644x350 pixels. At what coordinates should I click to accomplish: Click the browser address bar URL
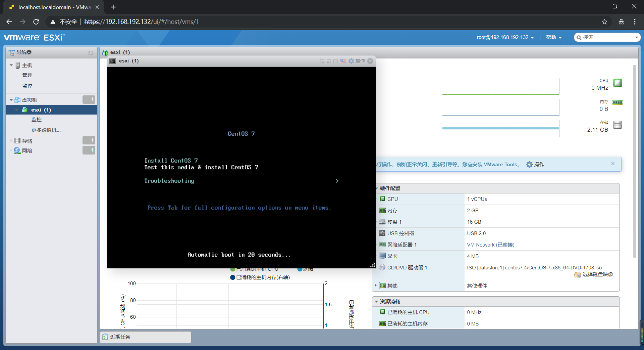(142, 22)
